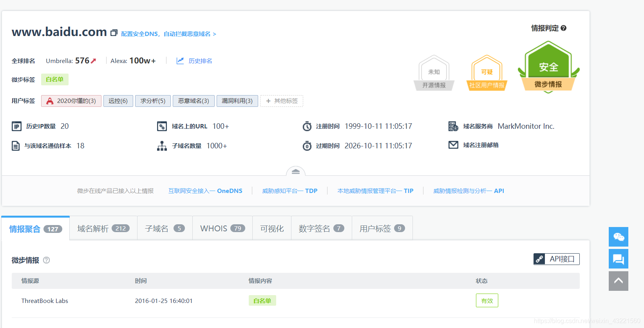Switch to the 数字签名 tab
Screen dimensions: 644x328
322,228
